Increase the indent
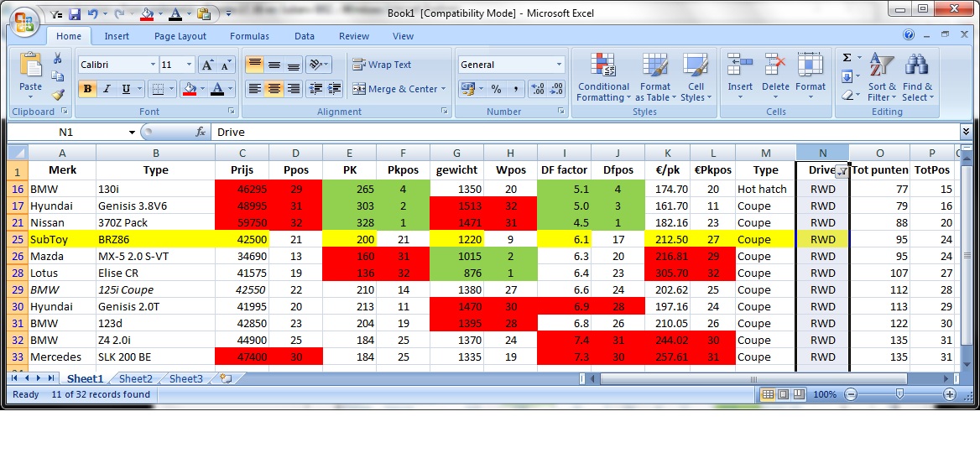 tap(335, 89)
